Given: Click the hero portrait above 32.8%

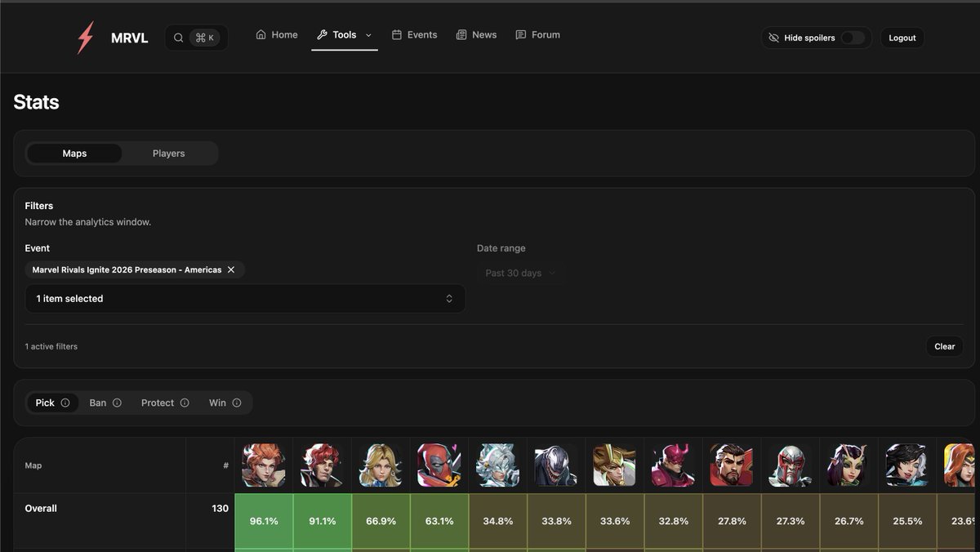Looking at the screenshot, I should (673, 465).
